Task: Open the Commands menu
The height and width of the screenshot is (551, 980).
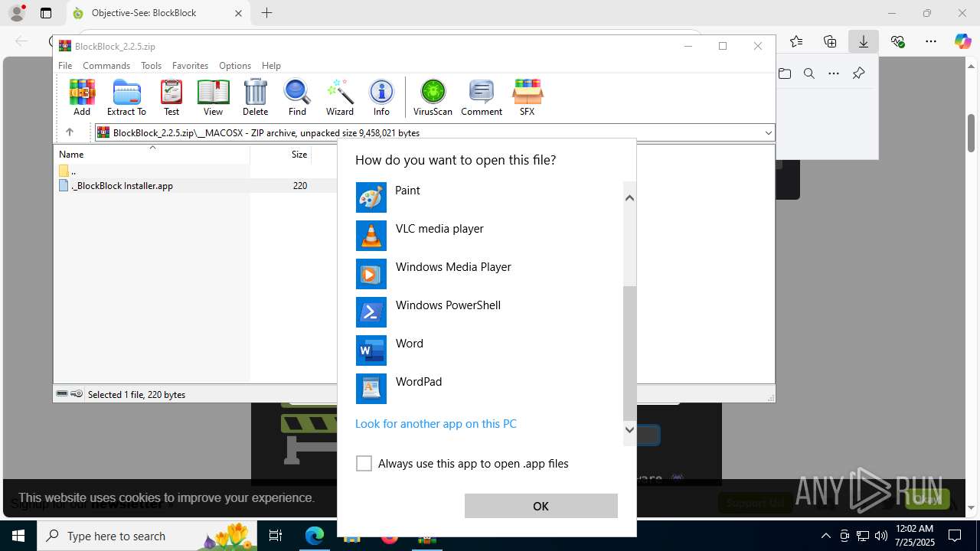Action: pyautogui.click(x=106, y=66)
